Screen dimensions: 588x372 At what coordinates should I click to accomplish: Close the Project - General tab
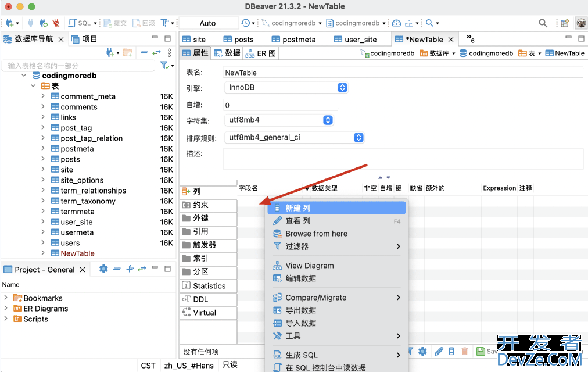tap(83, 270)
